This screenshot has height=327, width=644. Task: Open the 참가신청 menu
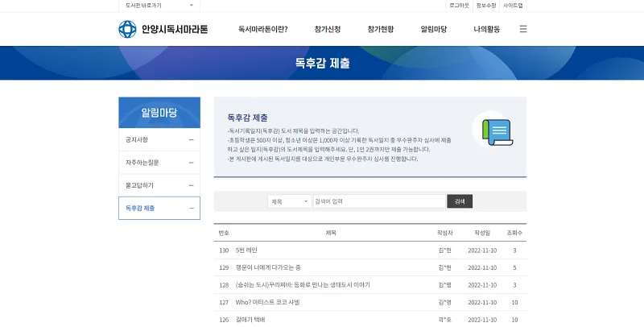(328, 29)
